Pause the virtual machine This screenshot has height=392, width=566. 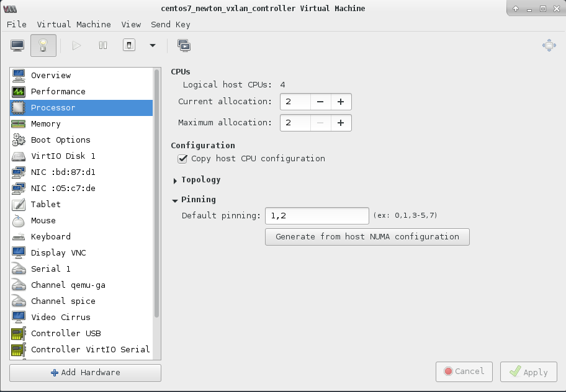click(x=102, y=45)
